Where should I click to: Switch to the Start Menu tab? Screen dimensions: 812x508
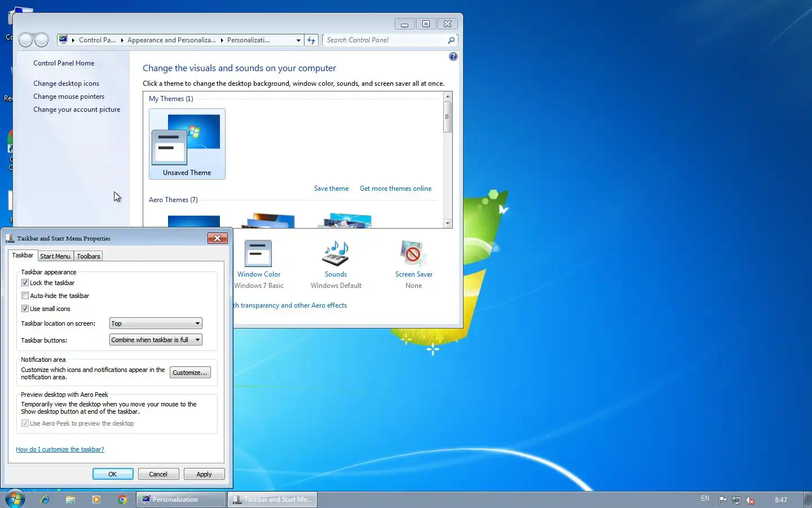tap(55, 256)
